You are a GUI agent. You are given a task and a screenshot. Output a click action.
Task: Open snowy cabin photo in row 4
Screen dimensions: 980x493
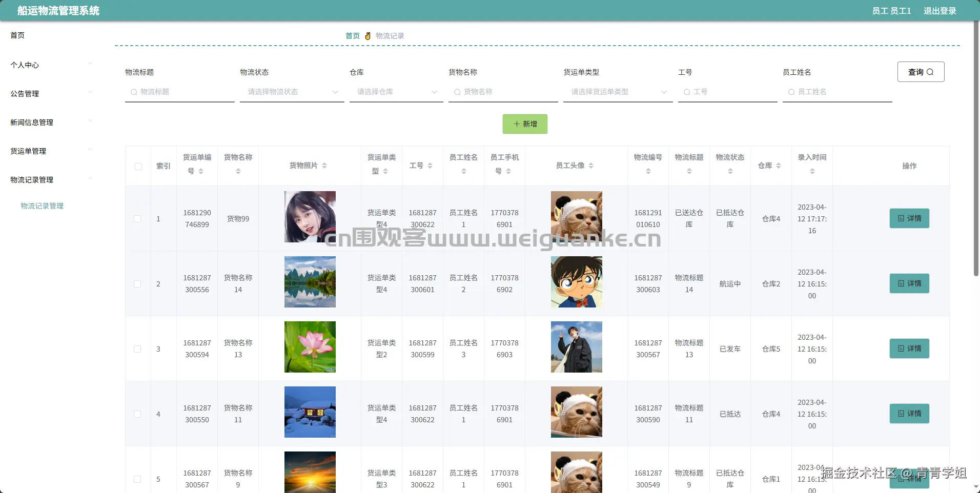coord(310,412)
